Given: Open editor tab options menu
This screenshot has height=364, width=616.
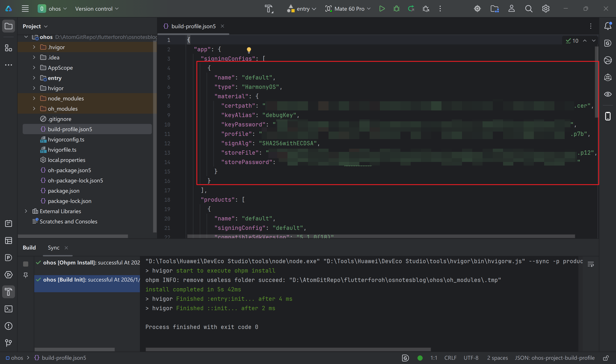Looking at the screenshot, I should (591, 26).
